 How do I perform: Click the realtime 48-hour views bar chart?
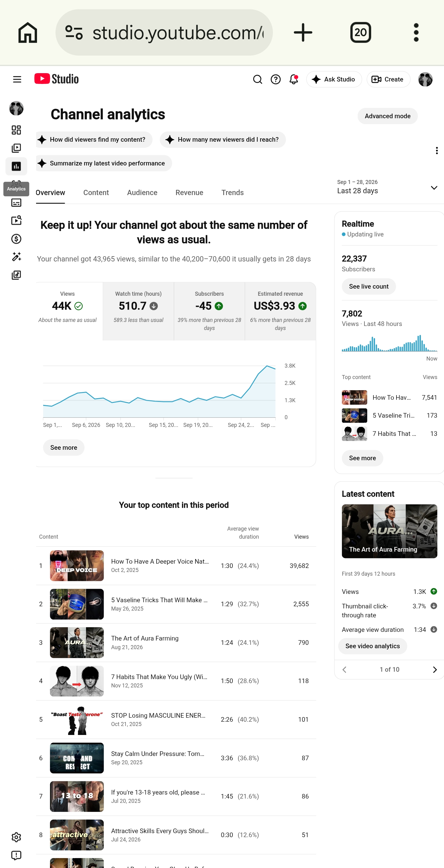point(389,343)
